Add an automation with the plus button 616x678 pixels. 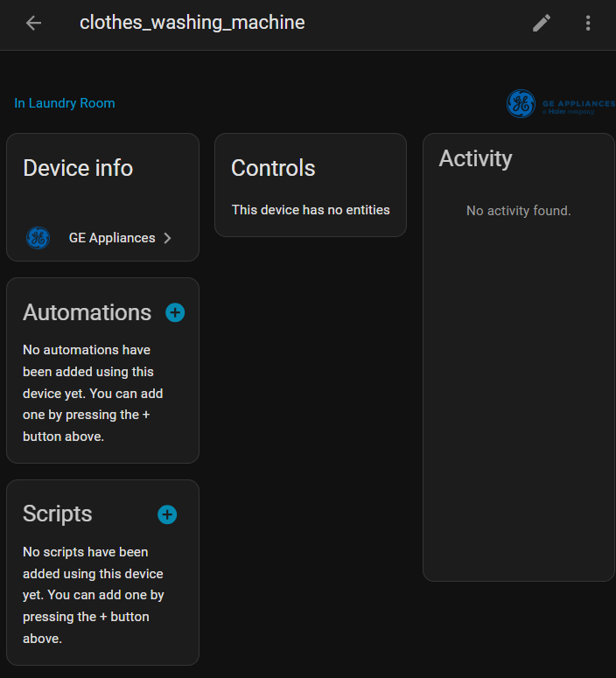tap(175, 312)
